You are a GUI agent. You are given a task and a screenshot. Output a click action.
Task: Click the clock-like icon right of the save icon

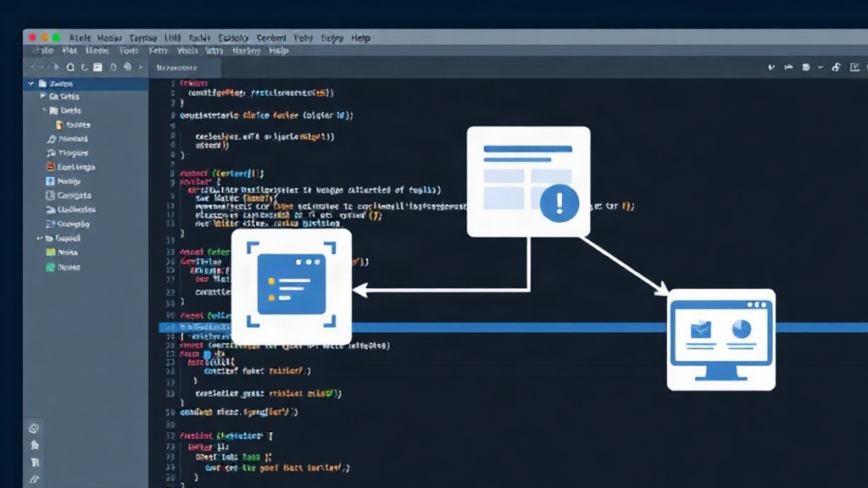[x=113, y=67]
